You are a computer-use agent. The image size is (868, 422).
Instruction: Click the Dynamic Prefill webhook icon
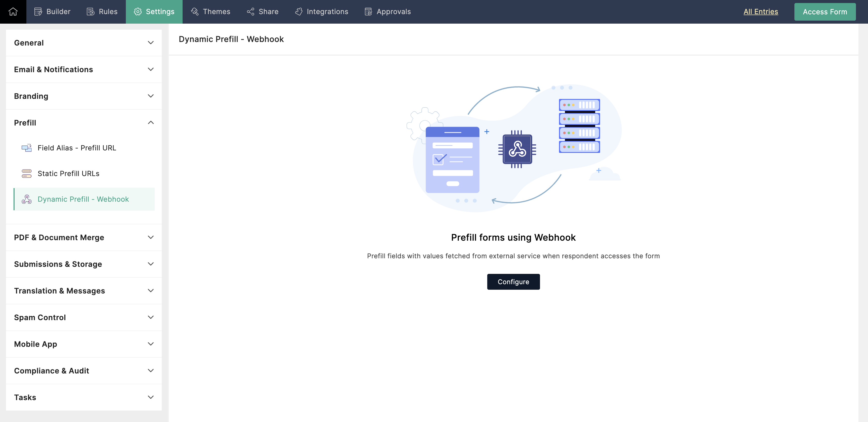pos(27,199)
